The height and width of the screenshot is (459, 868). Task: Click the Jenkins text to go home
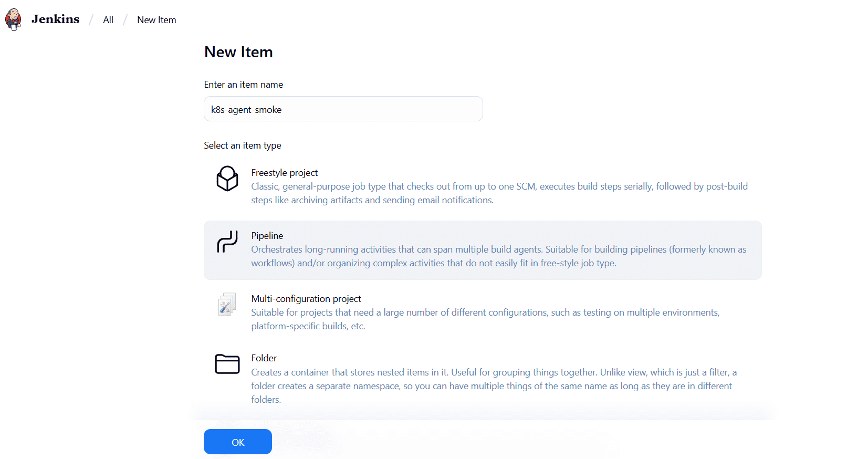55,19
